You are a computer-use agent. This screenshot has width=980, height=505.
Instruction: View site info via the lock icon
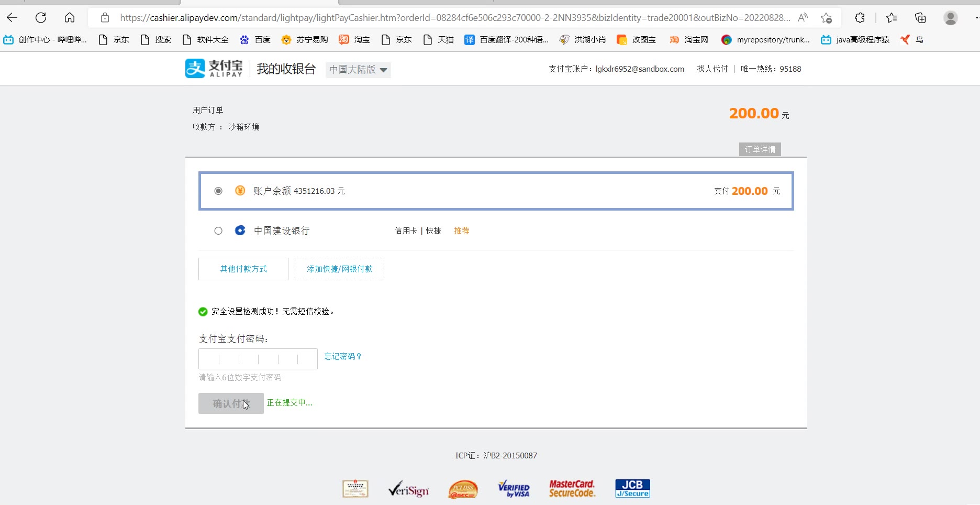point(105,18)
